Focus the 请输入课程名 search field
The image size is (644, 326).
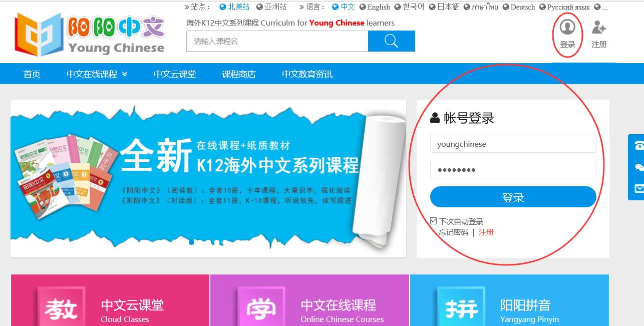pyautogui.click(x=277, y=41)
